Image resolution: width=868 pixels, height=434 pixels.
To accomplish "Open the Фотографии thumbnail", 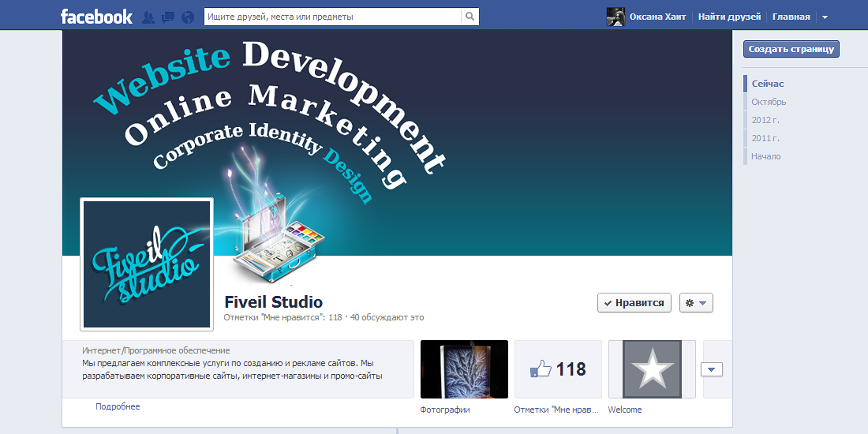I will tap(465, 369).
